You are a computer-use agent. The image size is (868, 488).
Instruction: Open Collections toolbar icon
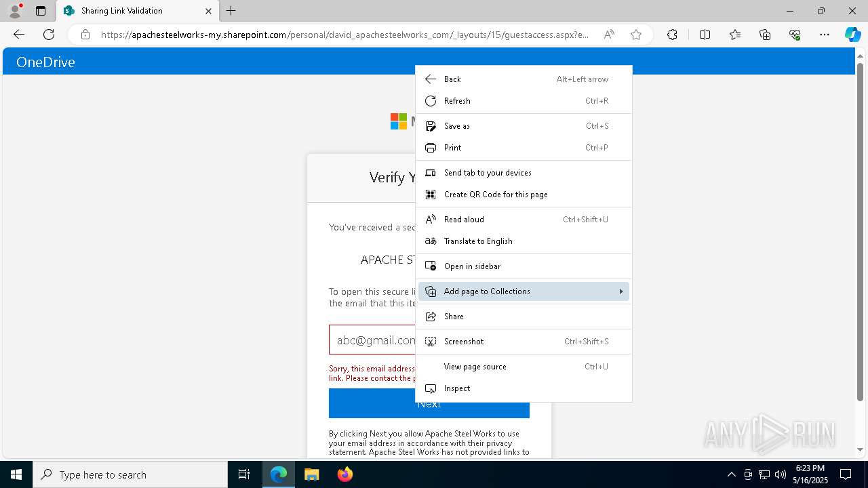[765, 35]
